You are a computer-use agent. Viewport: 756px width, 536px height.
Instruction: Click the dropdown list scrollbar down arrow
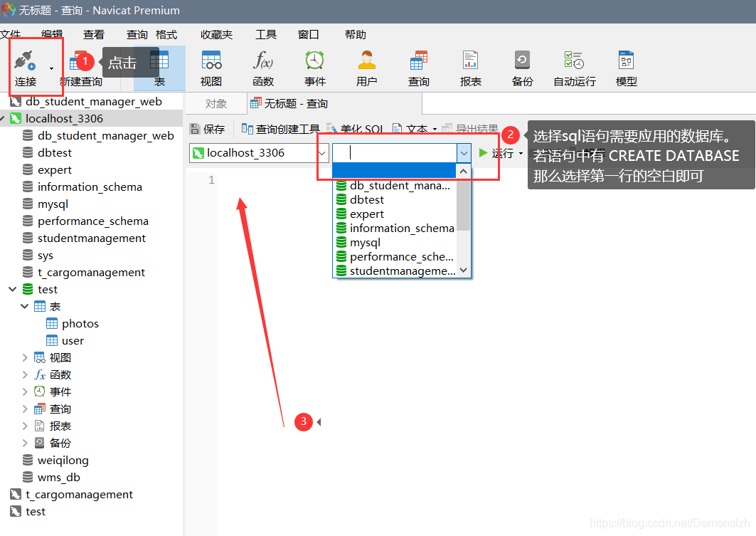(x=463, y=270)
